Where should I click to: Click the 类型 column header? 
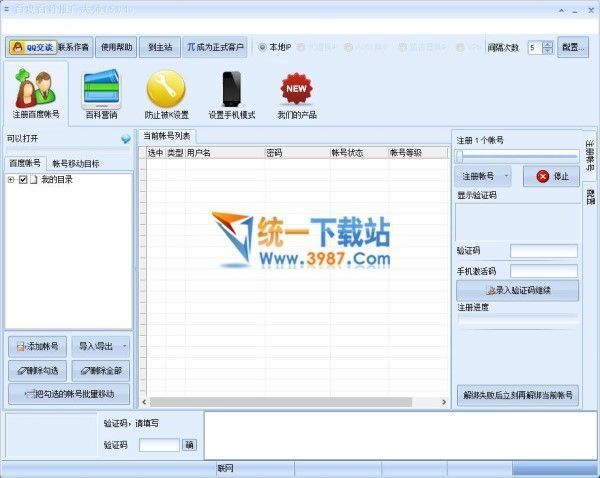(175, 153)
